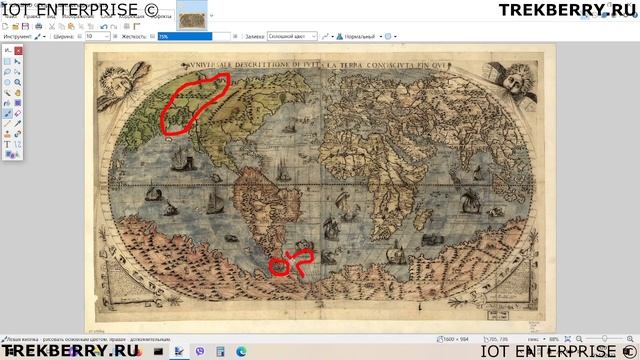Image resolution: width=640 pixels, height=360 pixels.
Task: Click the New image toolbar icon
Action: pos(5,27)
